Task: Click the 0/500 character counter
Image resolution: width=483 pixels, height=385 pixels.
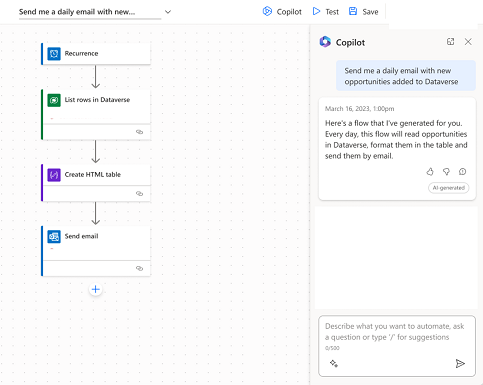Action: pos(332,348)
